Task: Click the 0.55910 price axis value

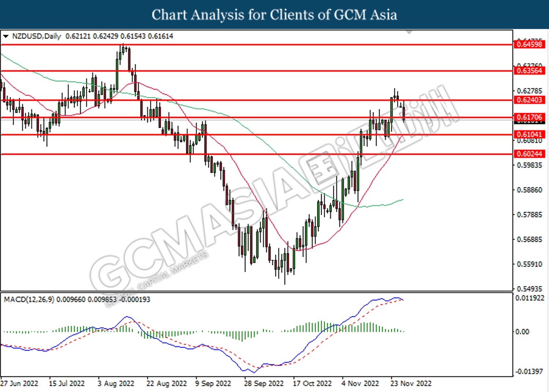Action: pos(529,264)
